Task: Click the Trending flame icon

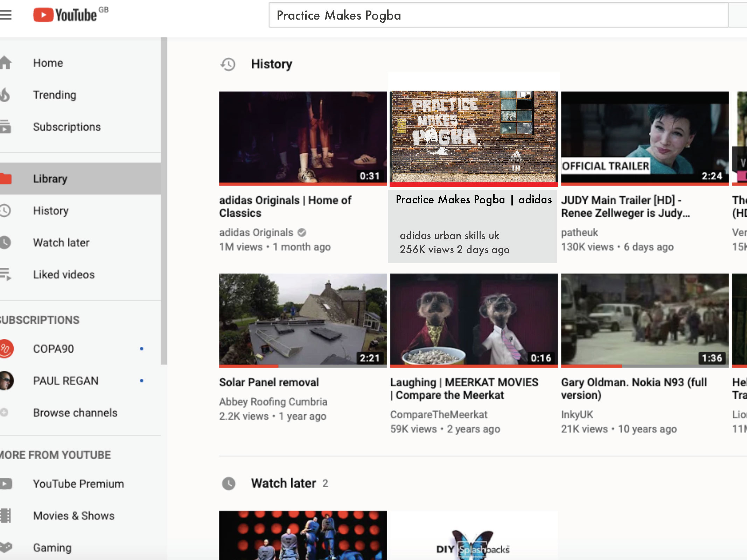Action: click(5, 95)
